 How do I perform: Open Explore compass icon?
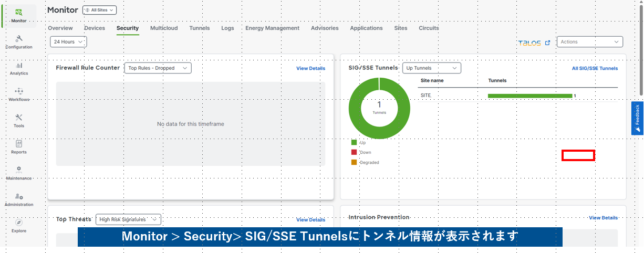click(19, 226)
